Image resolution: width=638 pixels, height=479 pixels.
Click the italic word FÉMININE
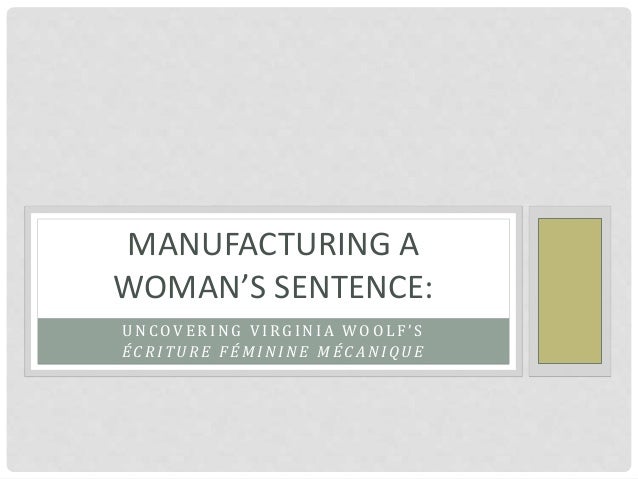[264, 351]
